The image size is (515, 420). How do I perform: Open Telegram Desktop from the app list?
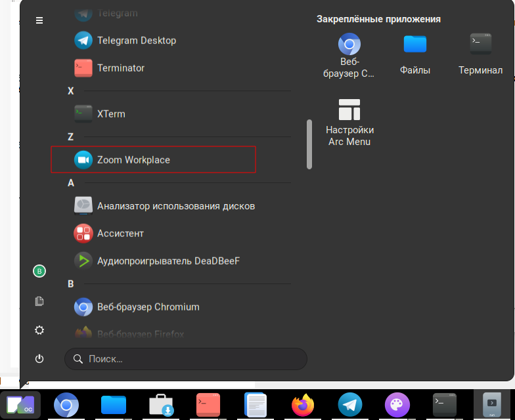136,41
